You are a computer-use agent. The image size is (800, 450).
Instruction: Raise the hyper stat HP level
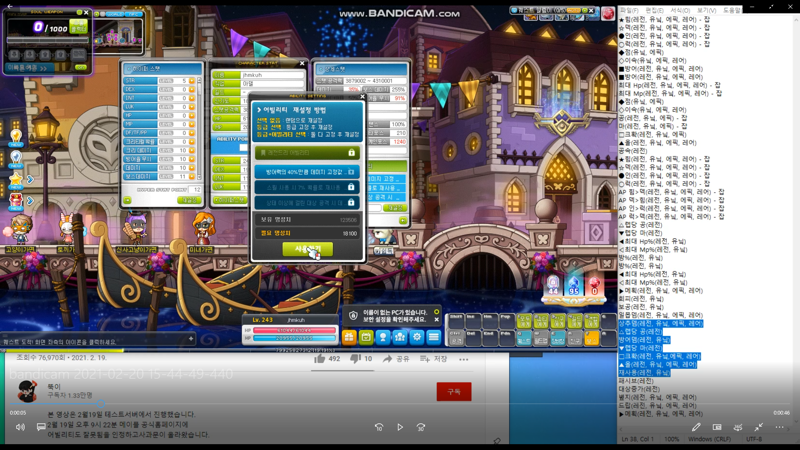pyautogui.click(x=192, y=115)
